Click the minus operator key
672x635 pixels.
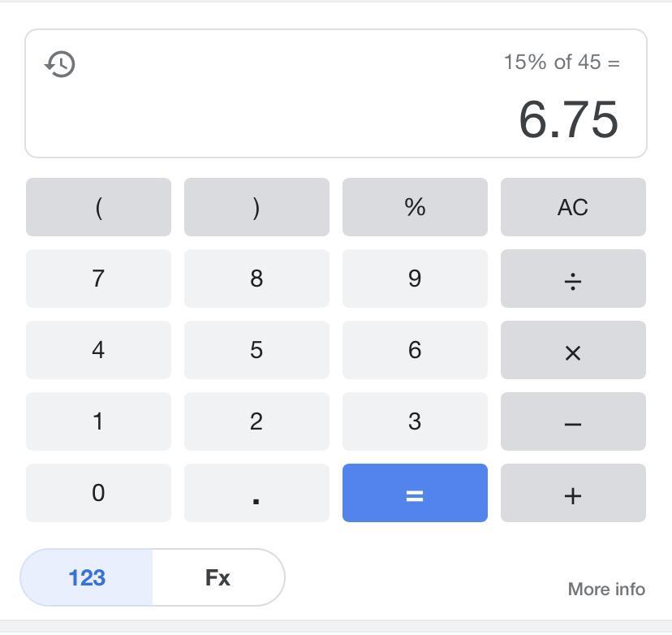click(573, 421)
